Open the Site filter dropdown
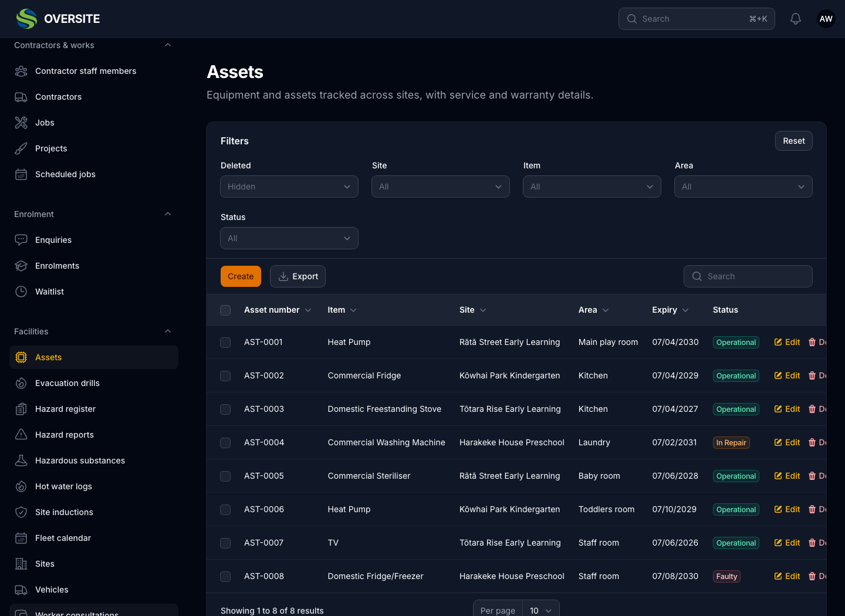 click(441, 187)
